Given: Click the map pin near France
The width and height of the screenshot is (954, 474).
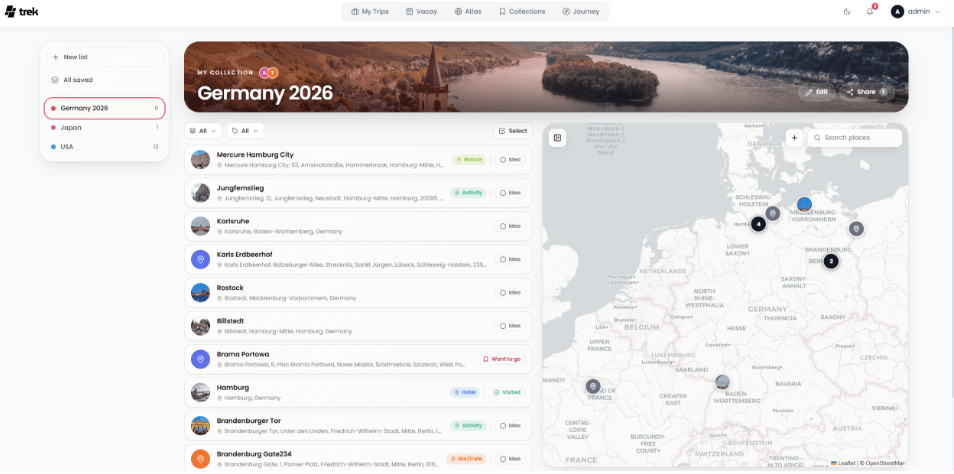Looking at the screenshot, I should (593, 386).
